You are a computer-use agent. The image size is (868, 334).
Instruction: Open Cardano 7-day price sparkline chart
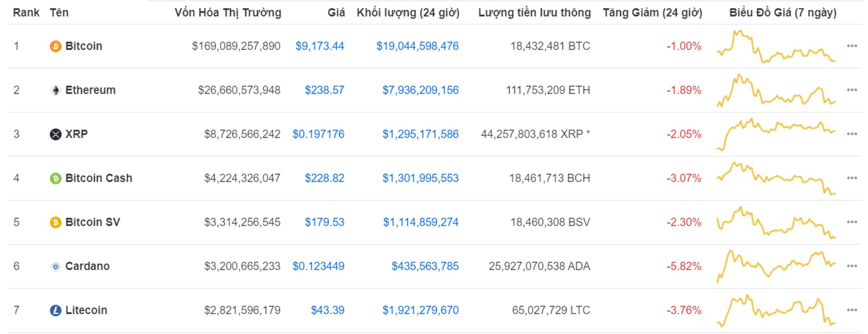pos(776,267)
